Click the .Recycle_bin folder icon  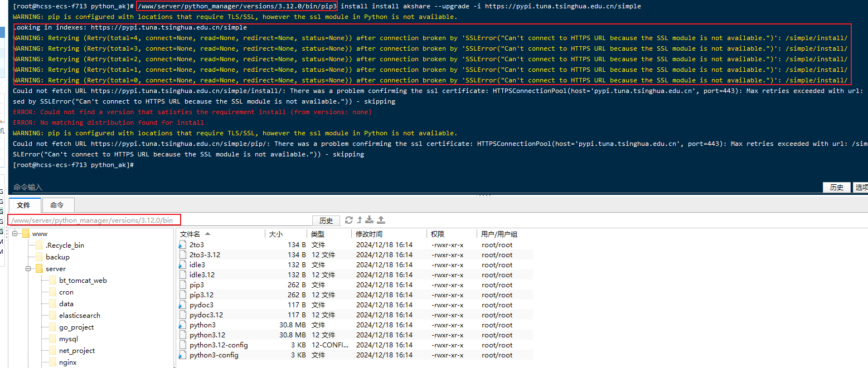tap(38, 246)
